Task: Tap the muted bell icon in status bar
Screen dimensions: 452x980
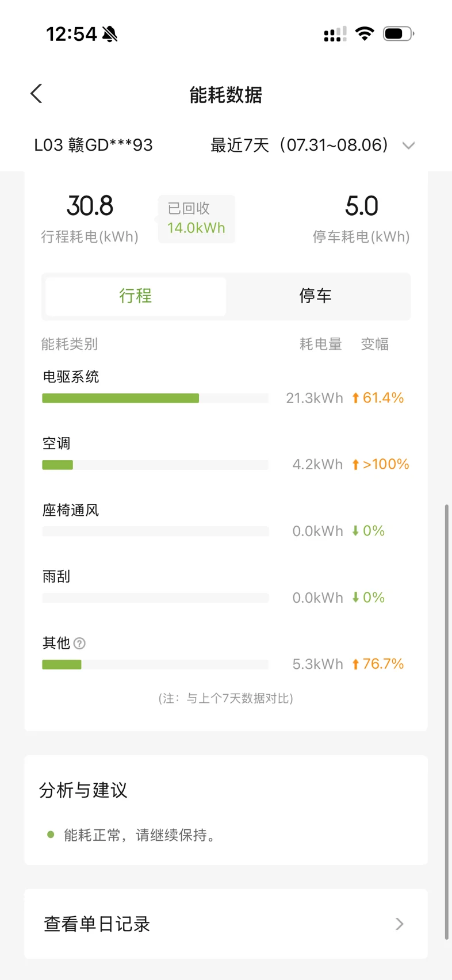Action: pos(110,35)
